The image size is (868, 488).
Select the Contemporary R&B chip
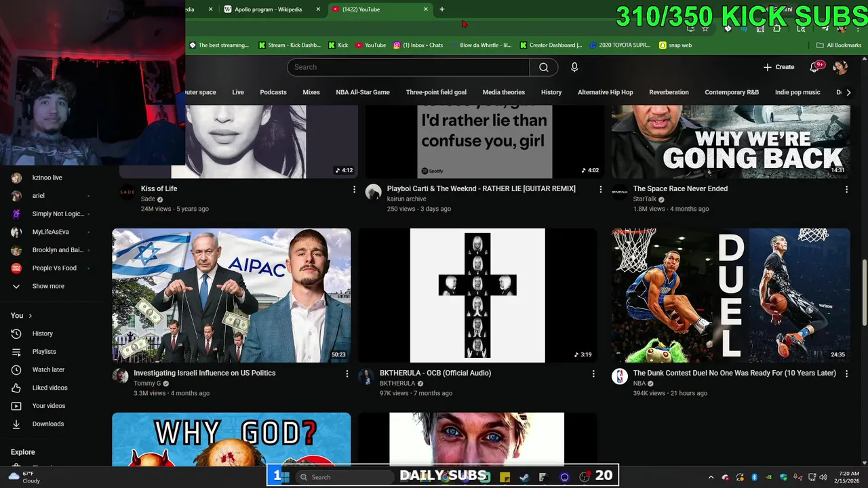(x=732, y=92)
